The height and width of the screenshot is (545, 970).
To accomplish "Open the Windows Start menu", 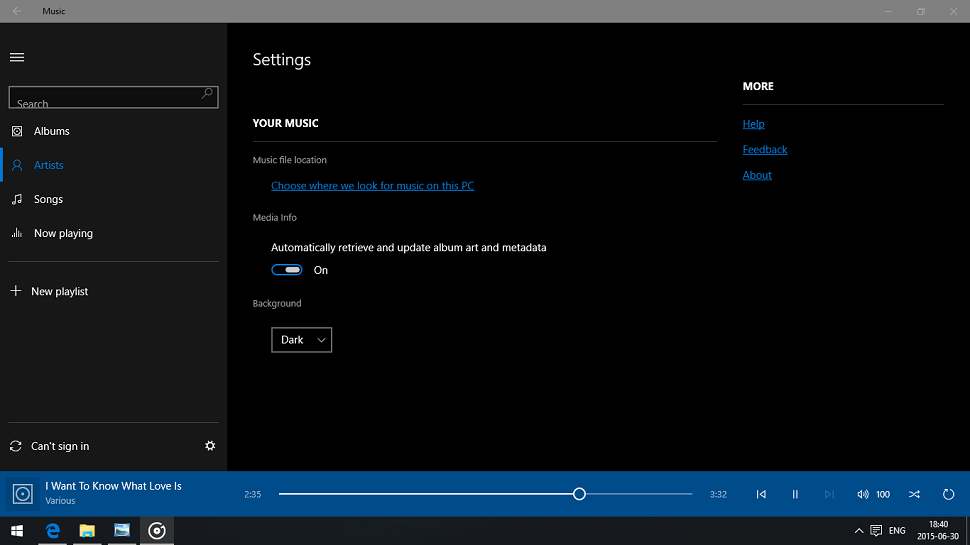I will [17, 531].
